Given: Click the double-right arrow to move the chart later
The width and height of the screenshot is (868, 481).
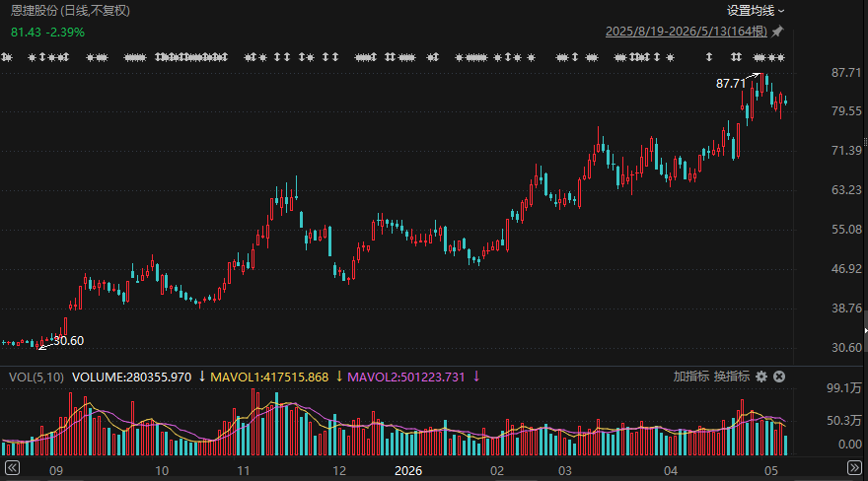Looking at the screenshot, I should pyautogui.click(x=855, y=468).
